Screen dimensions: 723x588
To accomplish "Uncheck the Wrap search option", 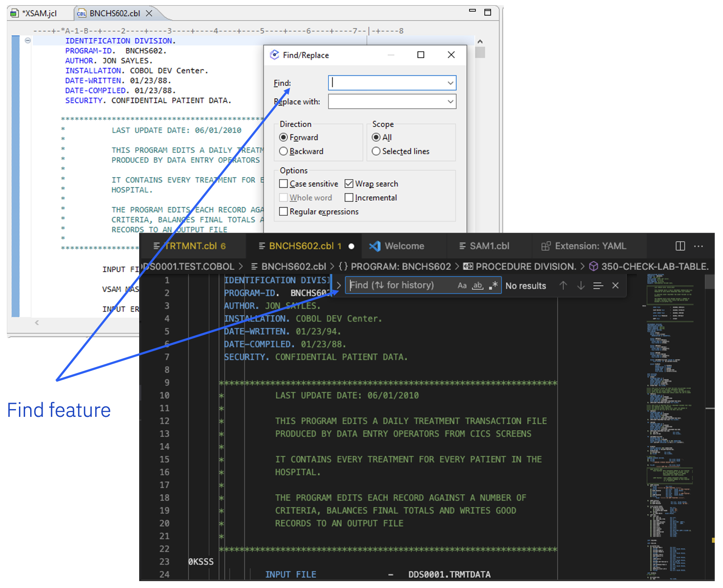I will click(x=349, y=184).
